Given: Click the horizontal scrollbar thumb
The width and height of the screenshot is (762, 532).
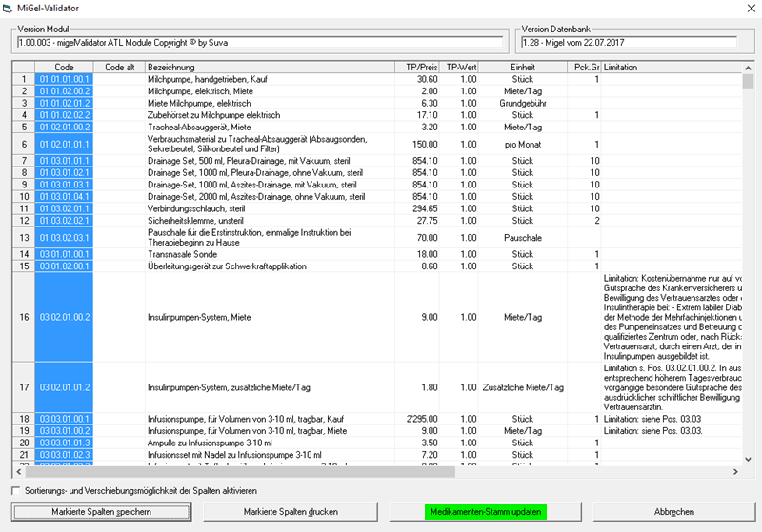Looking at the screenshot, I should 241,471.
